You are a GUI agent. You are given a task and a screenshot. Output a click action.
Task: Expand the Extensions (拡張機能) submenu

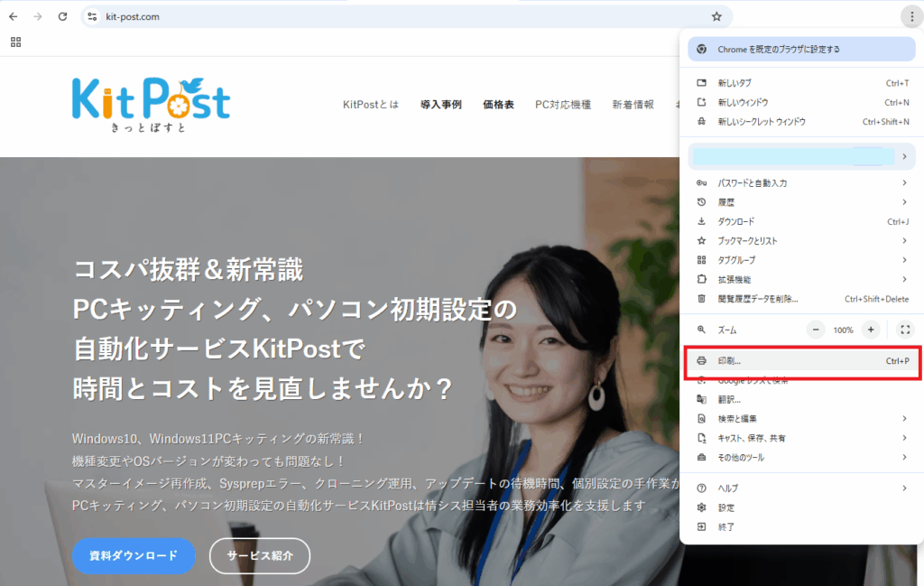tap(801, 279)
